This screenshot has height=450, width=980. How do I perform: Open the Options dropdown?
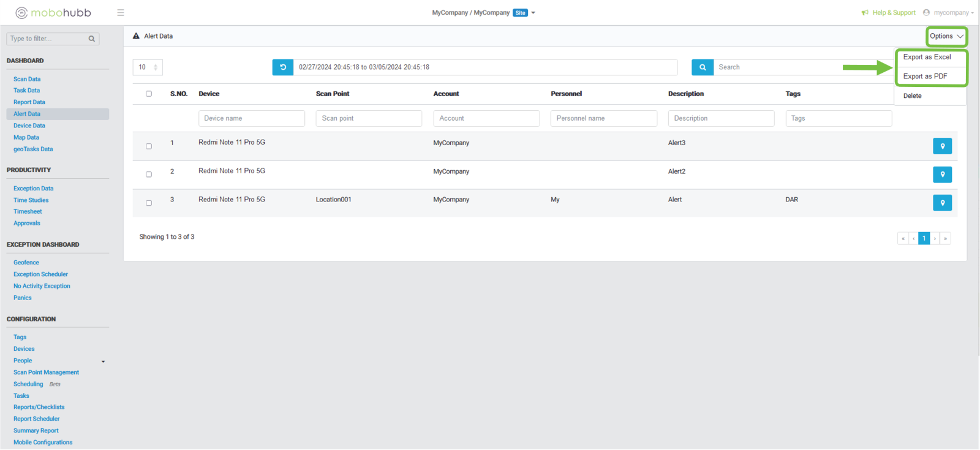[x=946, y=36]
